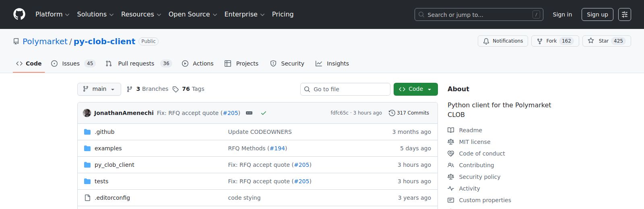Click the Sign up button
Screen dimensions: 644x209
(597, 14)
